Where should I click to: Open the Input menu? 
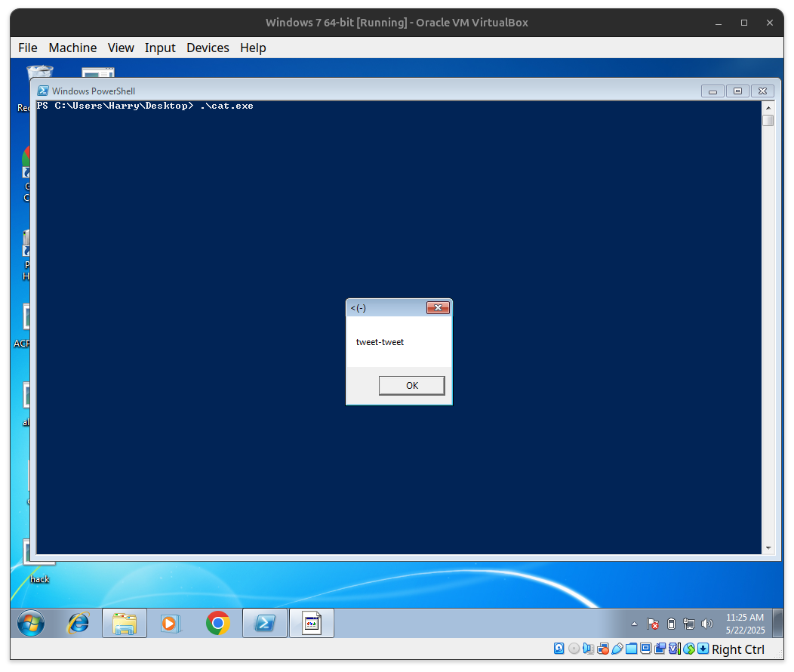click(160, 48)
